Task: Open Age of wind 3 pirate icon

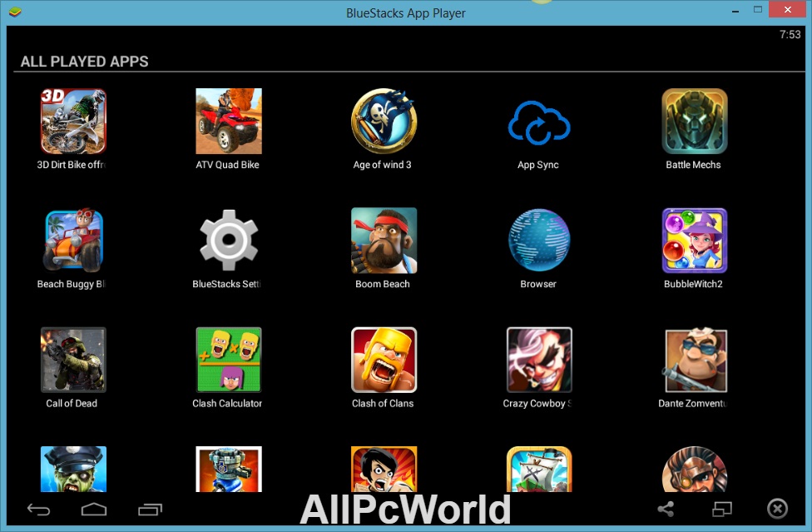Action: click(x=384, y=122)
